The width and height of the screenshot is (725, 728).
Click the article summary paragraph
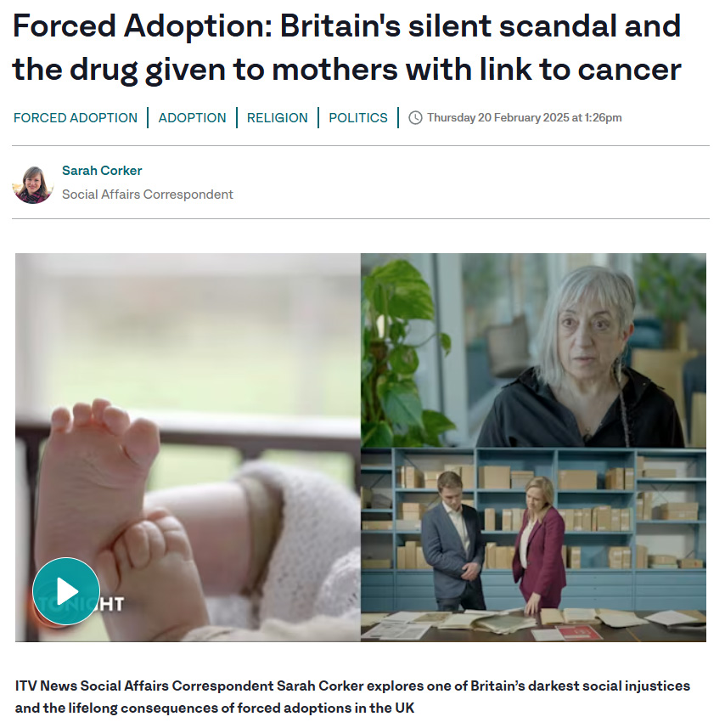point(352,697)
